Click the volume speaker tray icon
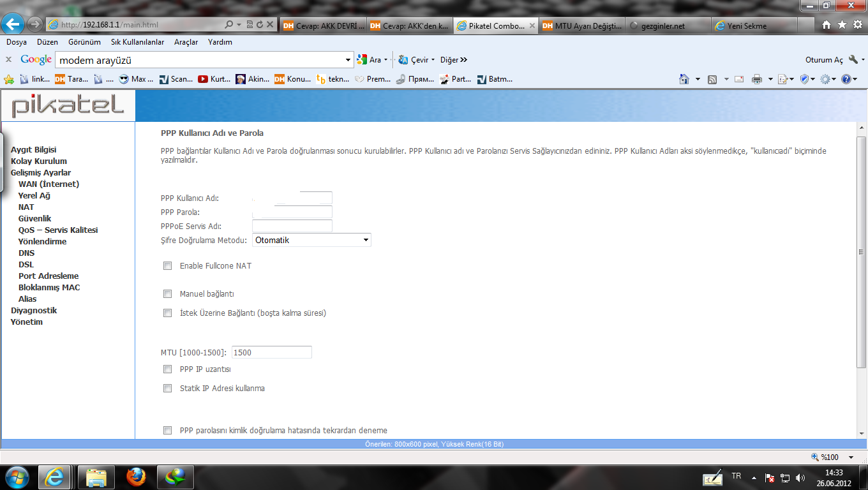This screenshot has width=868, height=490. point(800,477)
